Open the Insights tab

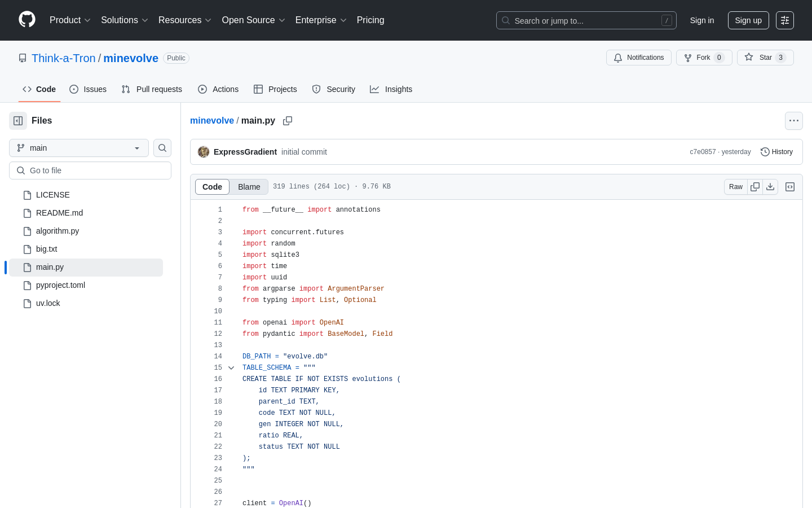pos(391,89)
